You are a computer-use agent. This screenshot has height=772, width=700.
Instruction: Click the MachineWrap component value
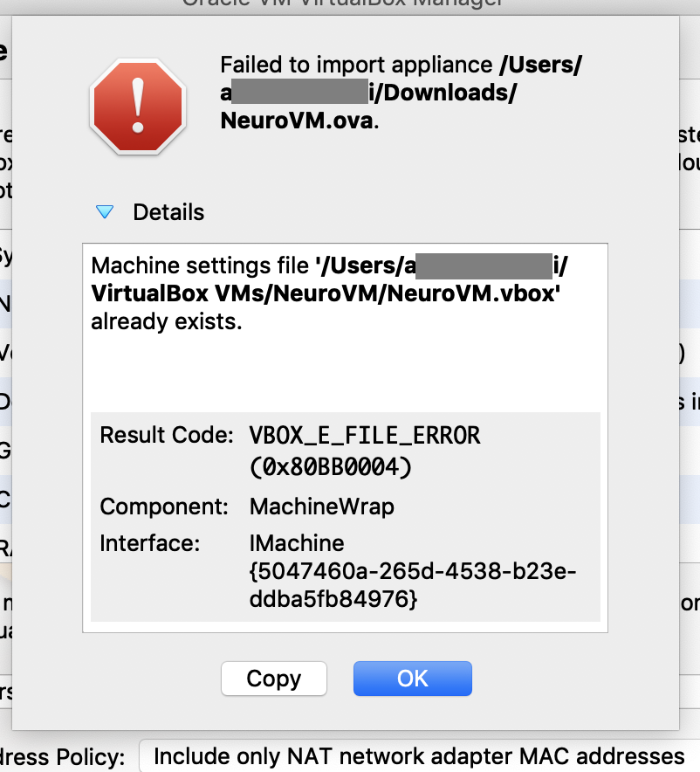(322, 507)
